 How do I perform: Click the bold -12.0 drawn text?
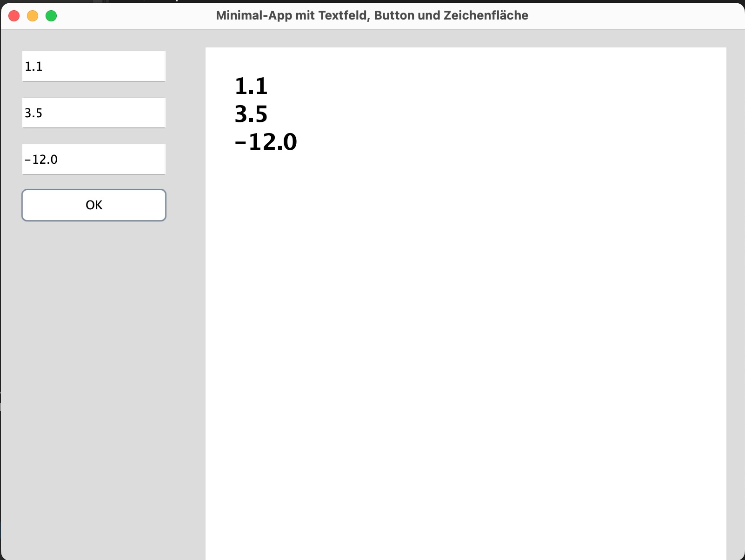[x=266, y=142]
